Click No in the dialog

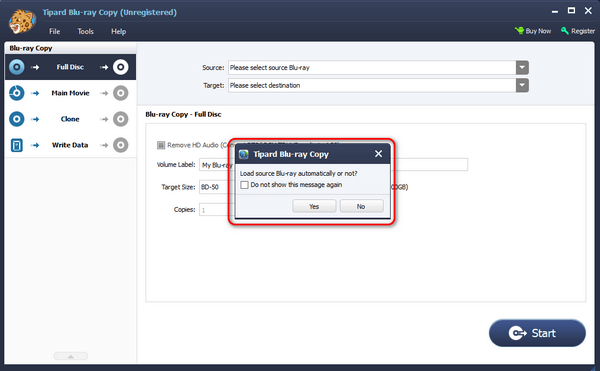(x=361, y=206)
